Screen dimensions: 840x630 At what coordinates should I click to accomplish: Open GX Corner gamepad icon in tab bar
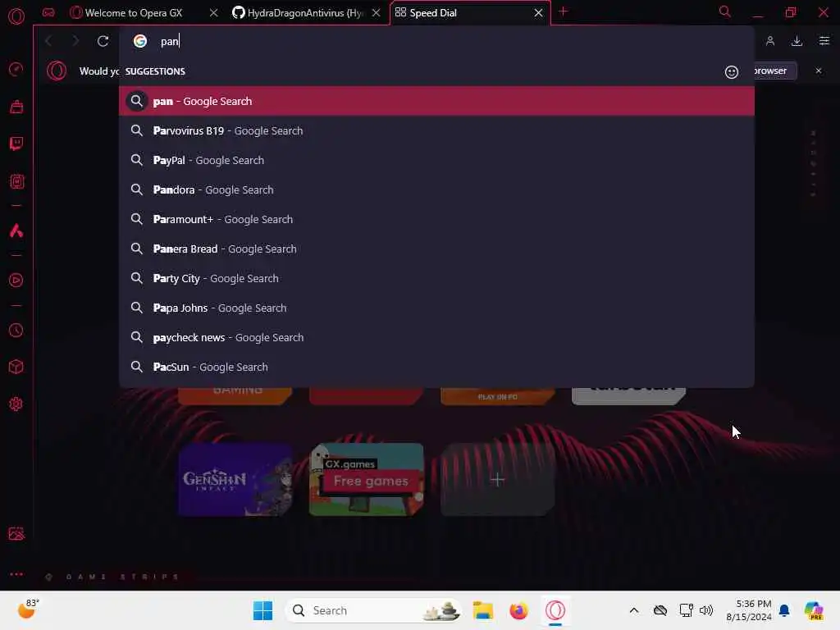pyautogui.click(x=48, y=12)
